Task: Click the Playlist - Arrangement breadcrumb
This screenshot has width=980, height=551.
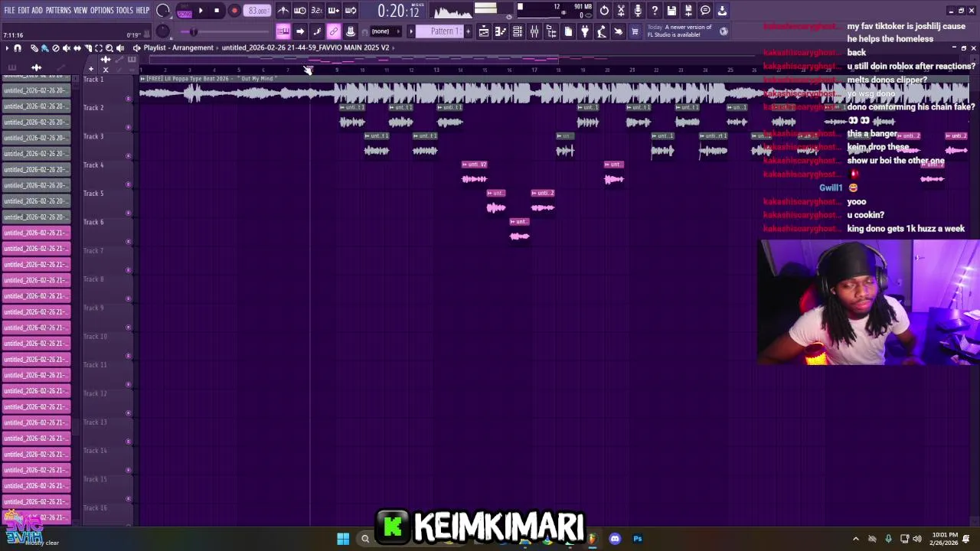Action: pyautogui.click(x=178, y=47)
